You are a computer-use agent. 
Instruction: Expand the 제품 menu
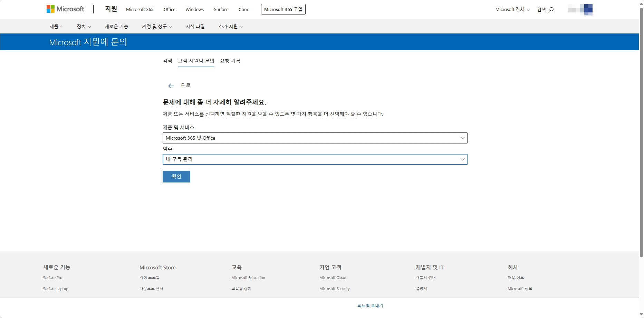click(x=56, y=27)
